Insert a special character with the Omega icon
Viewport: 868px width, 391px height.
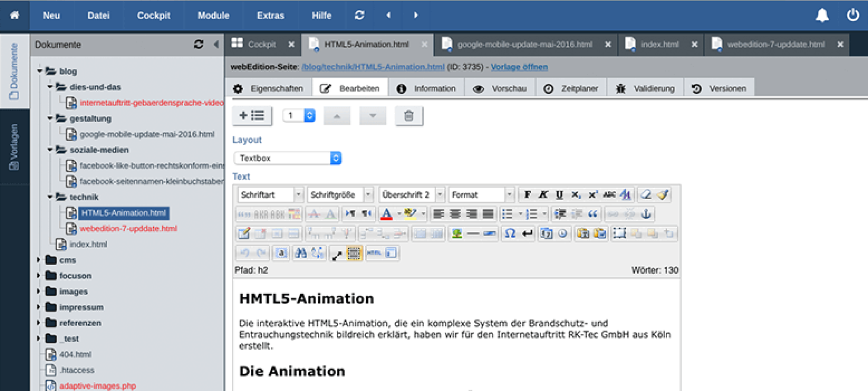click(510, 234)
